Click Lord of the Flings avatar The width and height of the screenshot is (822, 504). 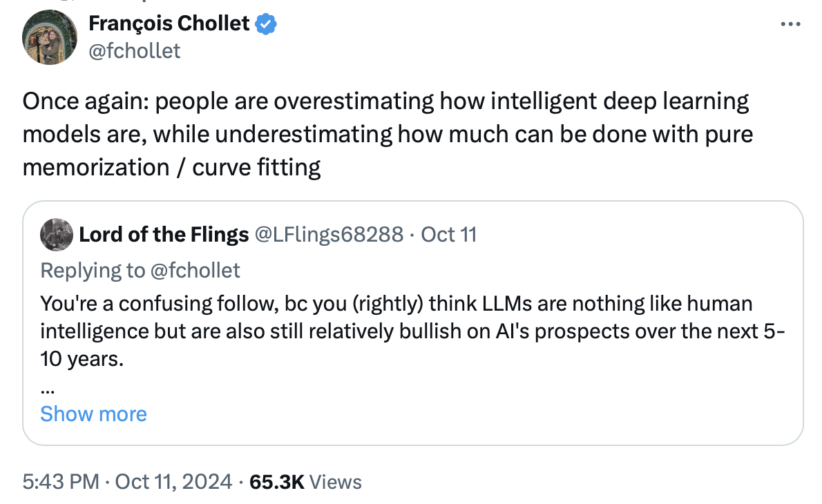tap(57, 235)
